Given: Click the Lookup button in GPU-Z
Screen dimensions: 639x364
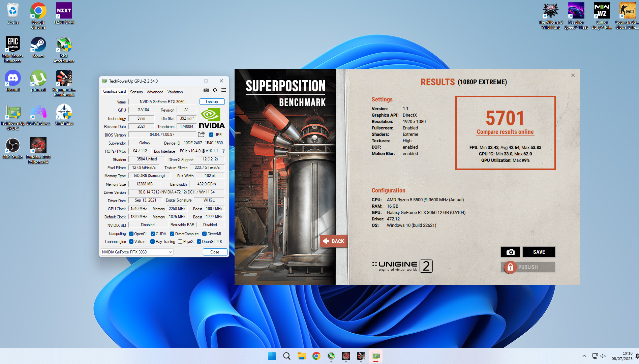Looking at the screenshot, I should 212,102.
